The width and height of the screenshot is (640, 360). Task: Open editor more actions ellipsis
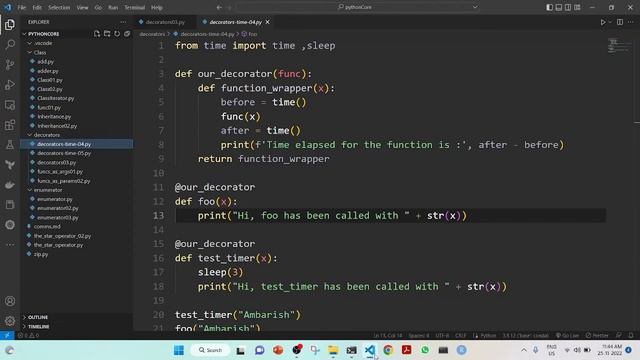[x=631, y=22]
